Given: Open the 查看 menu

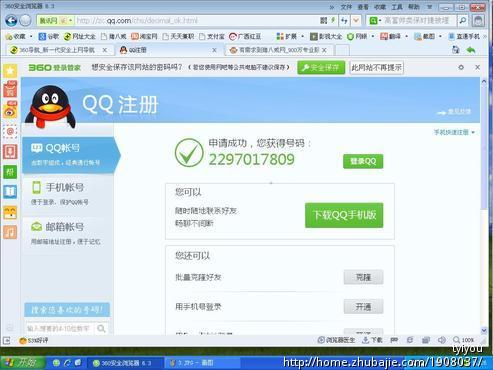Looking at the screenshot, I should [x=363, y=7].
